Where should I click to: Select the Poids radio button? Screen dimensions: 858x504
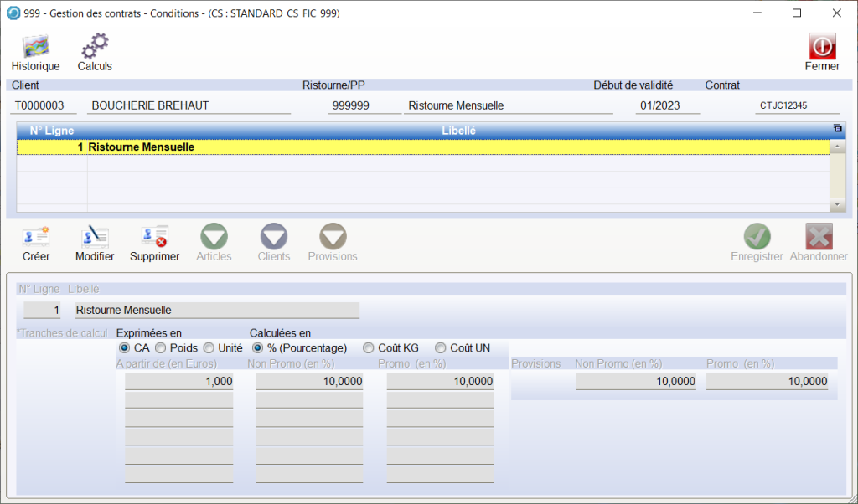coord(161,347)
